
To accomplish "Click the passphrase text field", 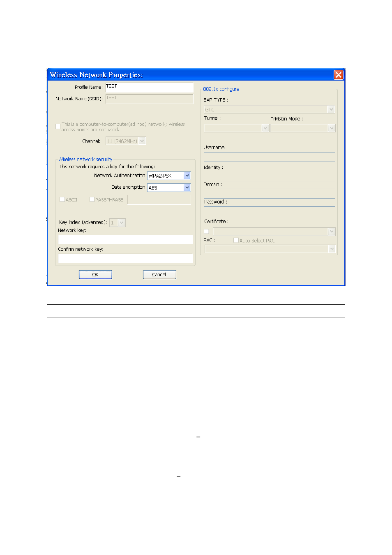I will pyautogui.click(x=159, y=200).
